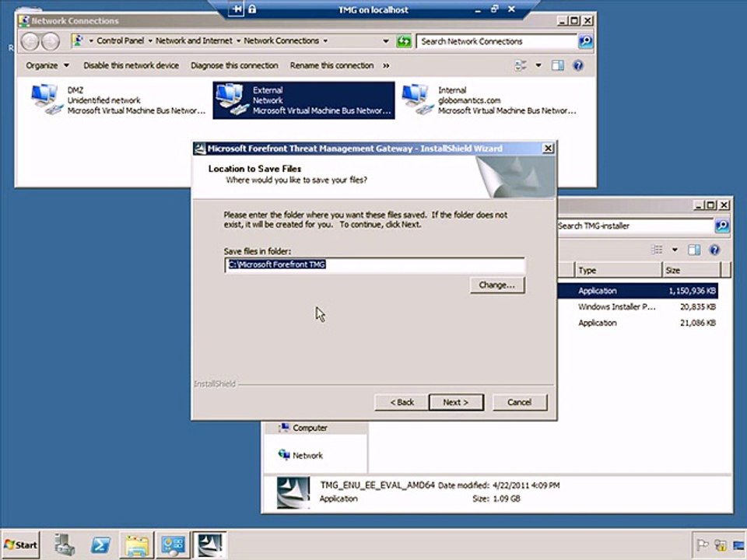Click the green refresh button in address bar
This screenshot has height=560, width=747.
[x=404, y=41]
